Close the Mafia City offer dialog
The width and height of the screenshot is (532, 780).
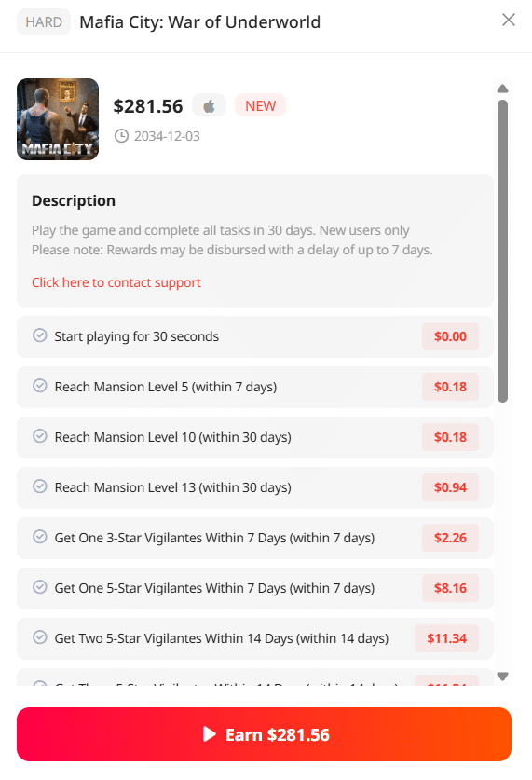point(508,20)
